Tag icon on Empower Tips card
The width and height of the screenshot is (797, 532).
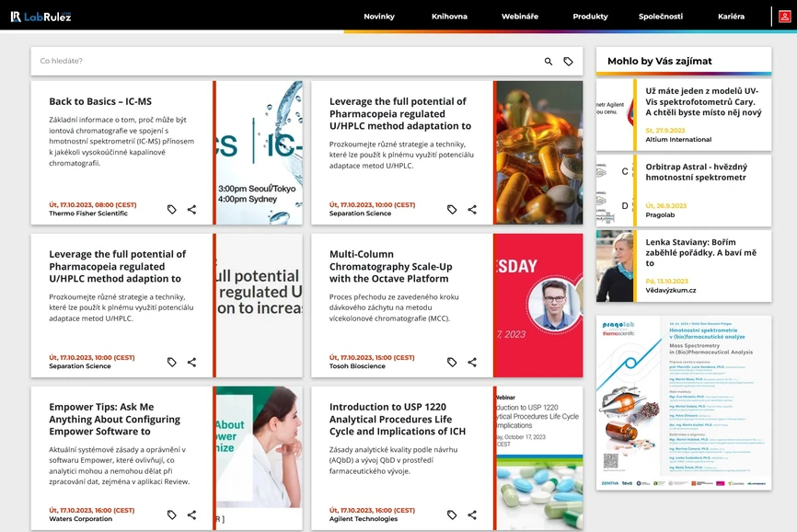(172, 515)
